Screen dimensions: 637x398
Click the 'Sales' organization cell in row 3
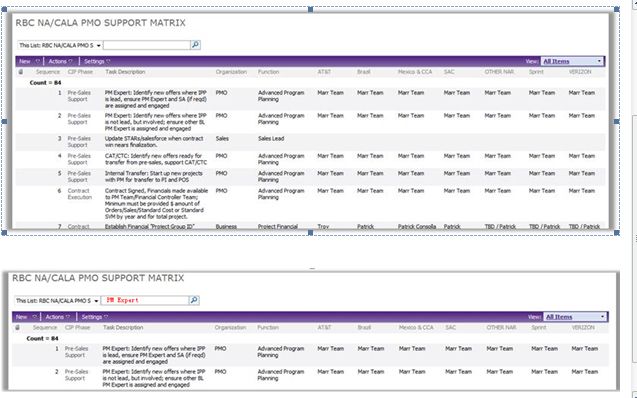(x=222, y=138)
